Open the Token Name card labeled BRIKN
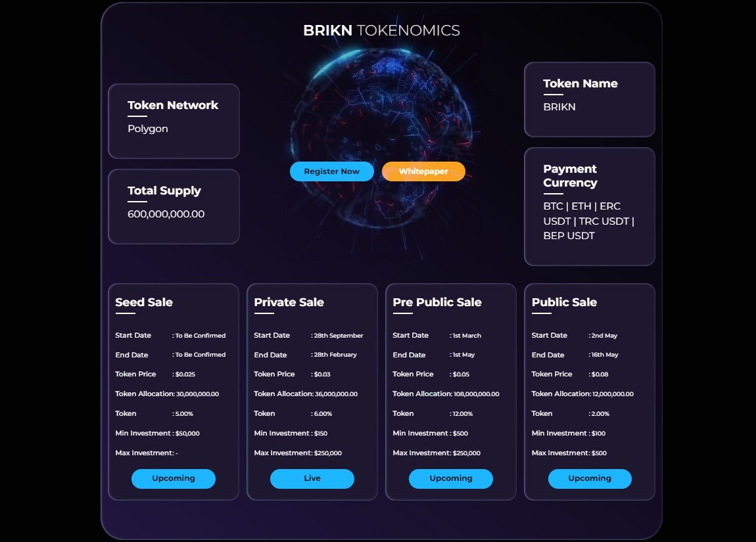This screenshot has height=542, width=756. [589, 99]
